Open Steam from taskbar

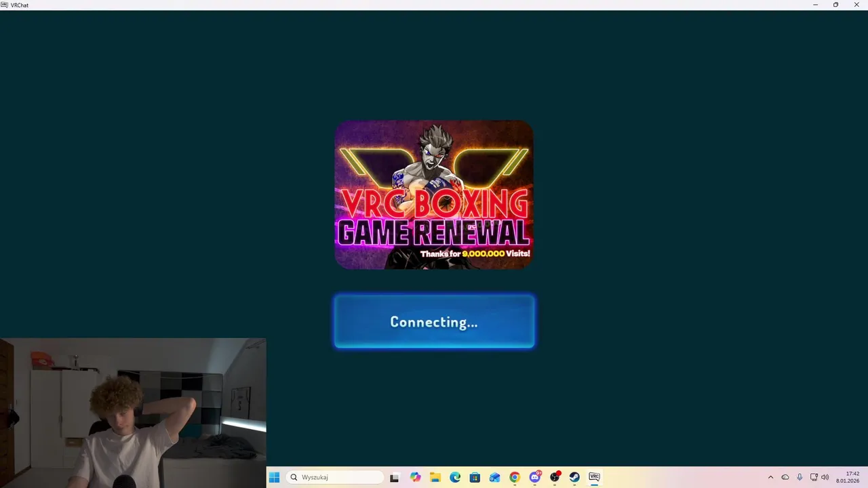tap(574, 477)
